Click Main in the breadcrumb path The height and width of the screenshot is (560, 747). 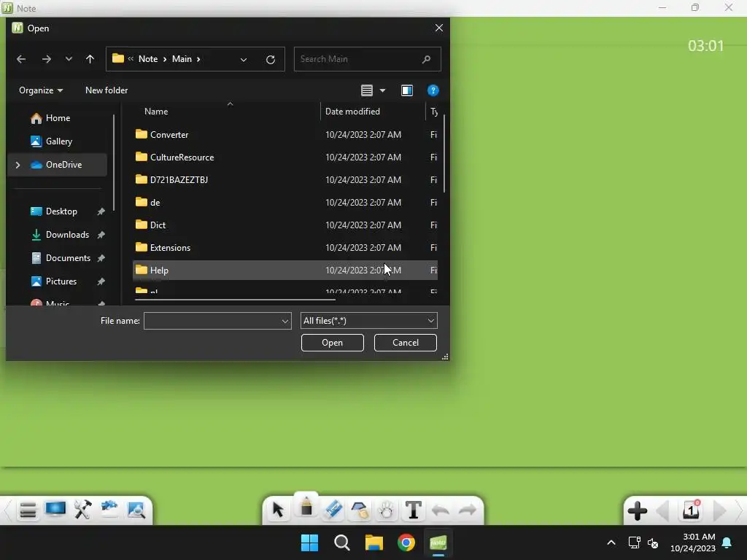pos(182,59)
